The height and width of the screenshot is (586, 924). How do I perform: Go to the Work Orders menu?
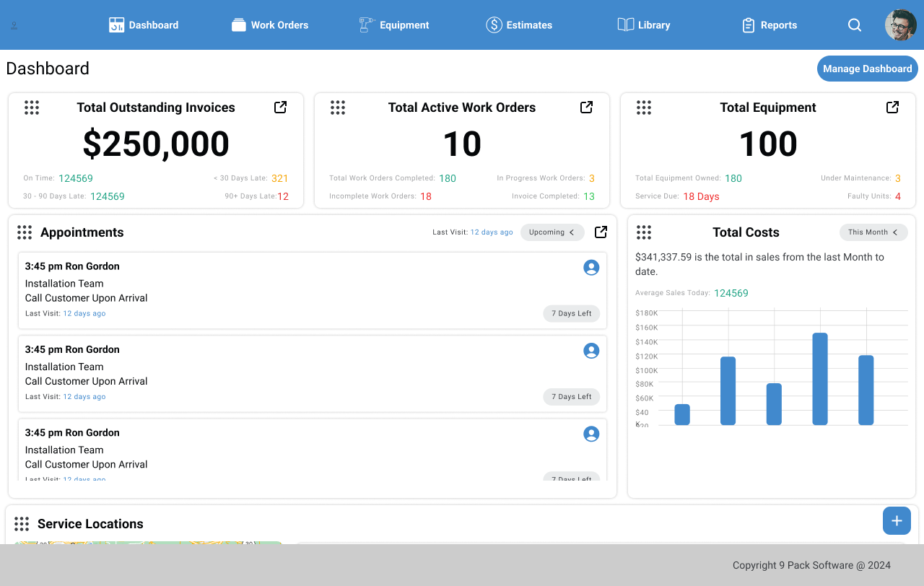point(270,25)
